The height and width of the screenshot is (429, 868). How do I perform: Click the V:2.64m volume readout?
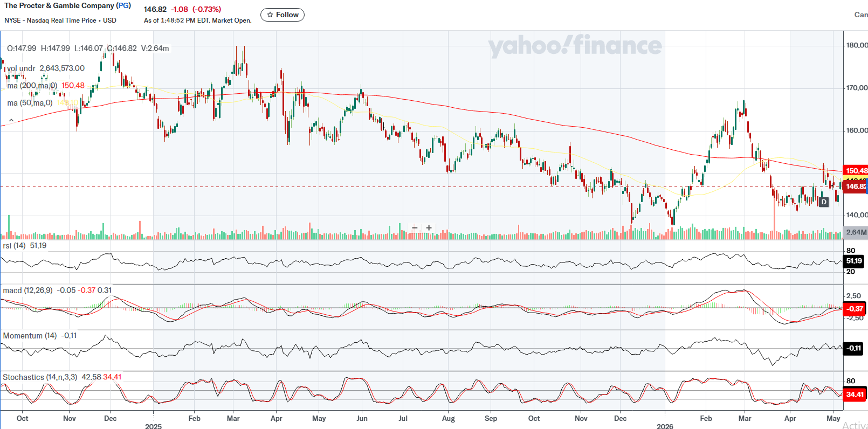click(155, 49)
